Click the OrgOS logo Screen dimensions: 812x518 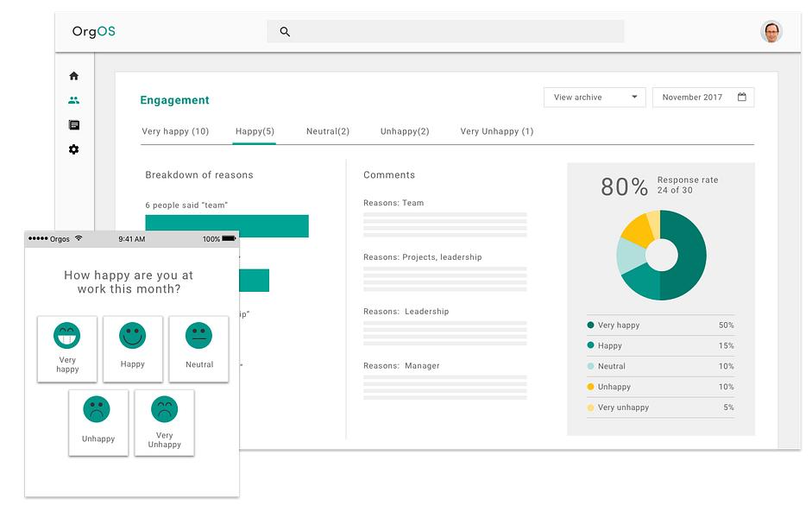[94, 32]
